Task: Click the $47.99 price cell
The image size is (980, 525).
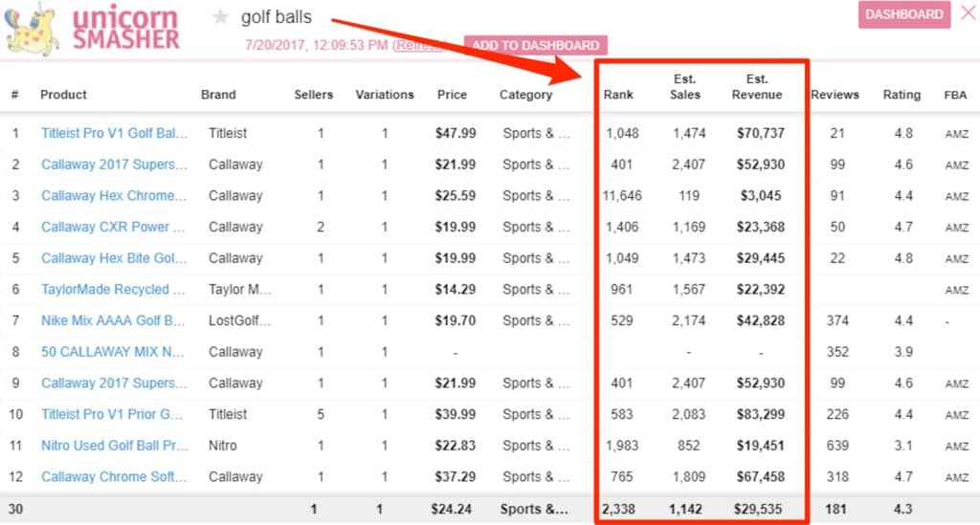Action: click(456, 133)
